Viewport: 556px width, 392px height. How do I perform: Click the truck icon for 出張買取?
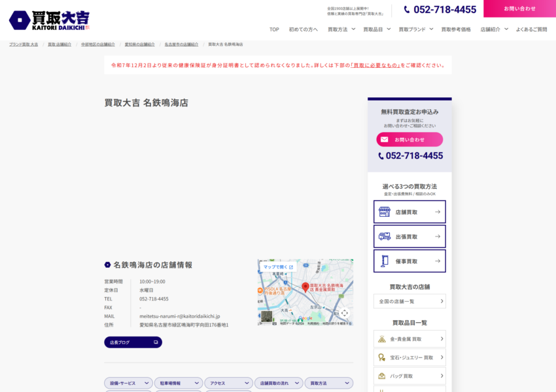click(x=385, y=237)
